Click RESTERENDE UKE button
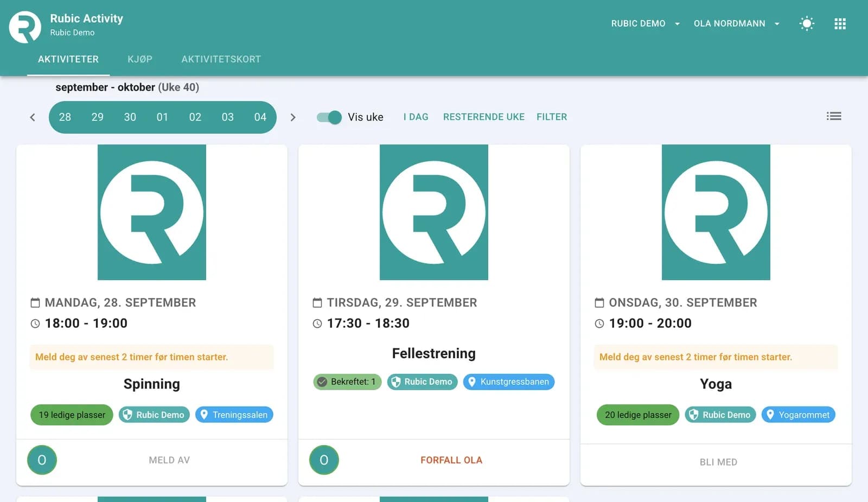This screenshot has width=868, height=502. [x=484, y=117]
